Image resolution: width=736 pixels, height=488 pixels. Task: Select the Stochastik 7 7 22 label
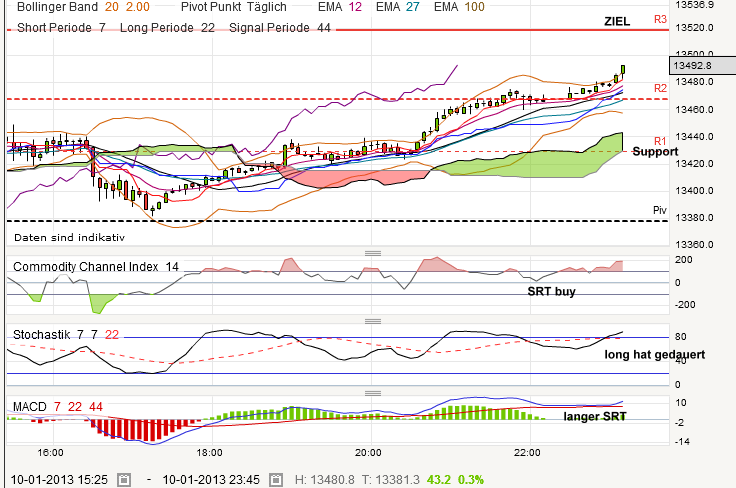click(x=66, y=335)
